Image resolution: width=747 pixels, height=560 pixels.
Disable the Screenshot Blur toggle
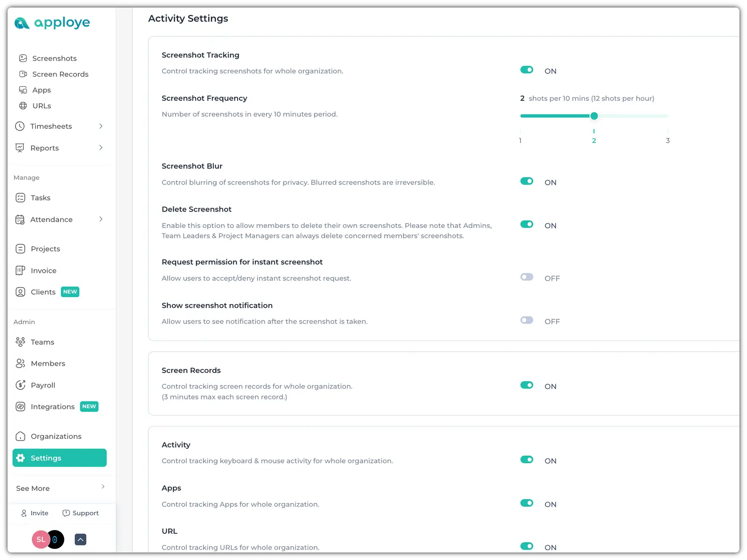(527, 181)
